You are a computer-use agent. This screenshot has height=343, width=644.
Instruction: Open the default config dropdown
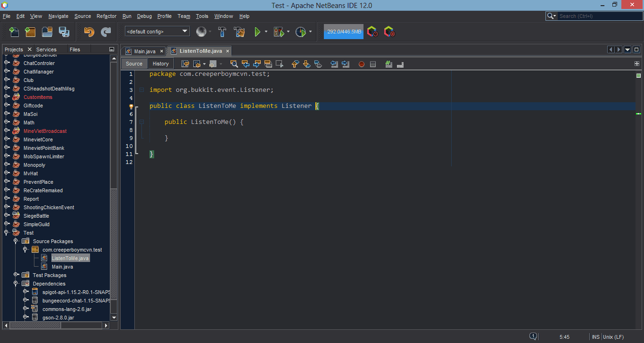pos(157,32)
